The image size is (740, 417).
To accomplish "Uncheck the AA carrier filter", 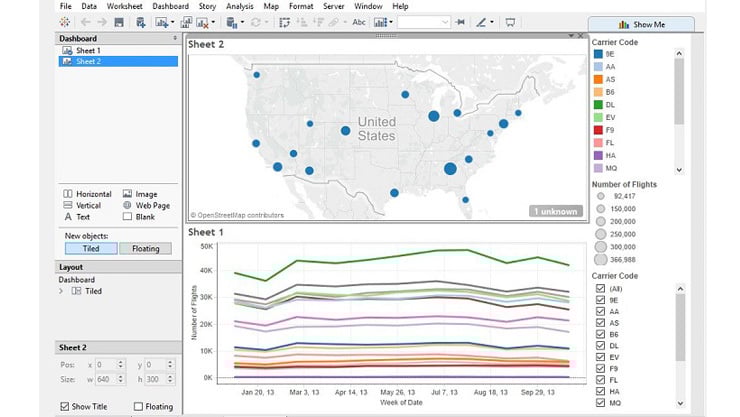I will coord(600,311).
